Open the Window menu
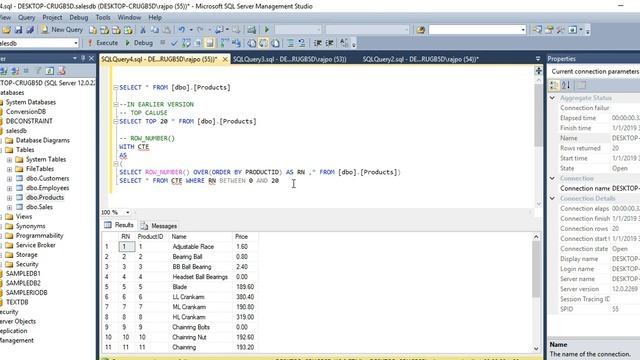The image size is (640, 360). 129,18
